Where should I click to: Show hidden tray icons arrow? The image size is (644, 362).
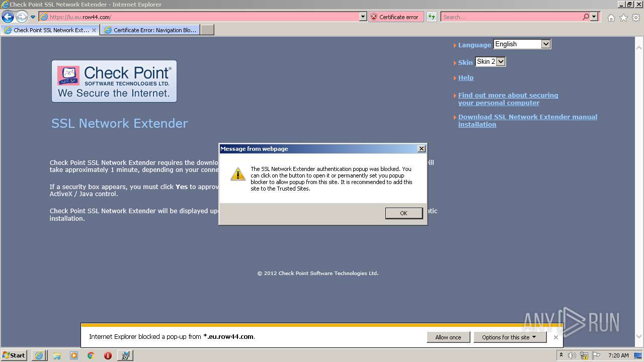(561, 355)
